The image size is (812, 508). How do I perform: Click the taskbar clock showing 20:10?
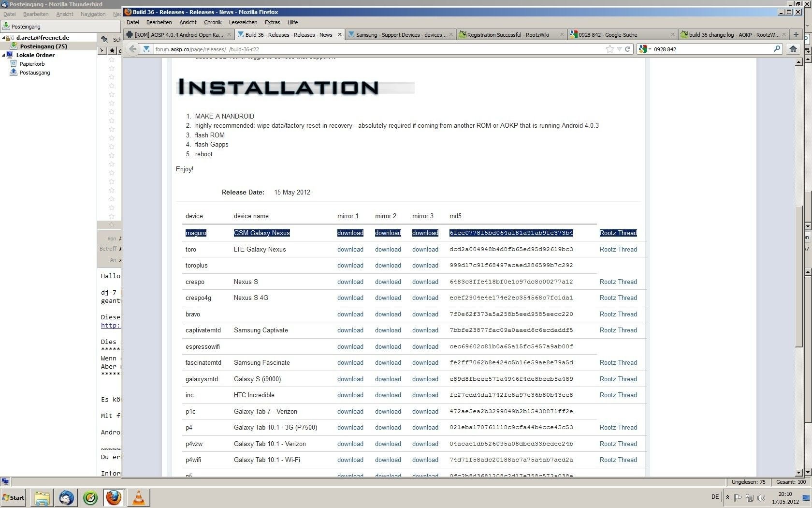[785, 498]
